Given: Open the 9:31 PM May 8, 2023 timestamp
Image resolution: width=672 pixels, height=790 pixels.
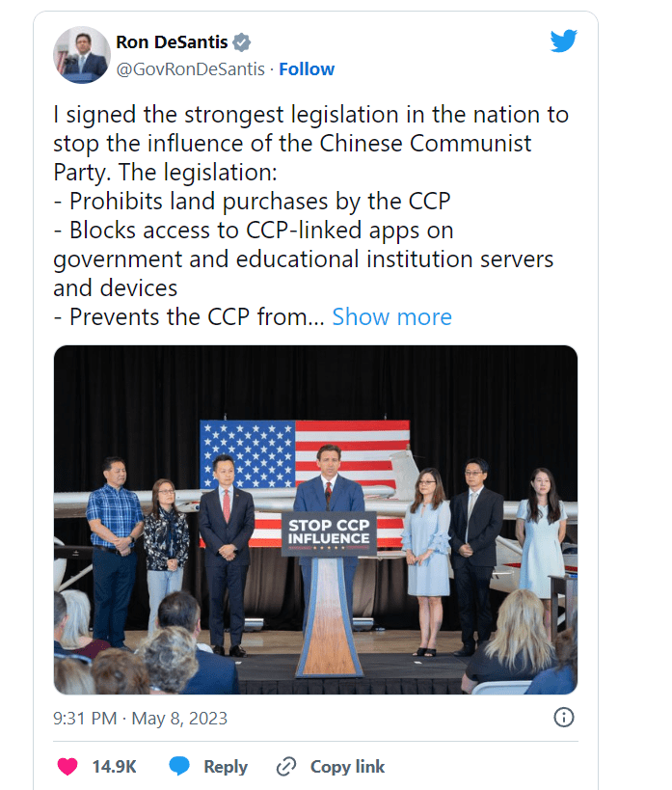Looking at the screenshot, I should pos(141,719).
